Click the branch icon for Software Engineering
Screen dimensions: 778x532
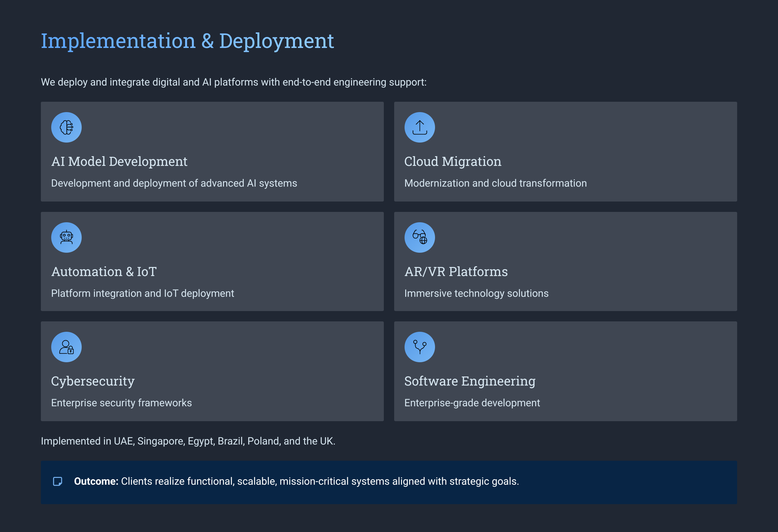point(419,347)
